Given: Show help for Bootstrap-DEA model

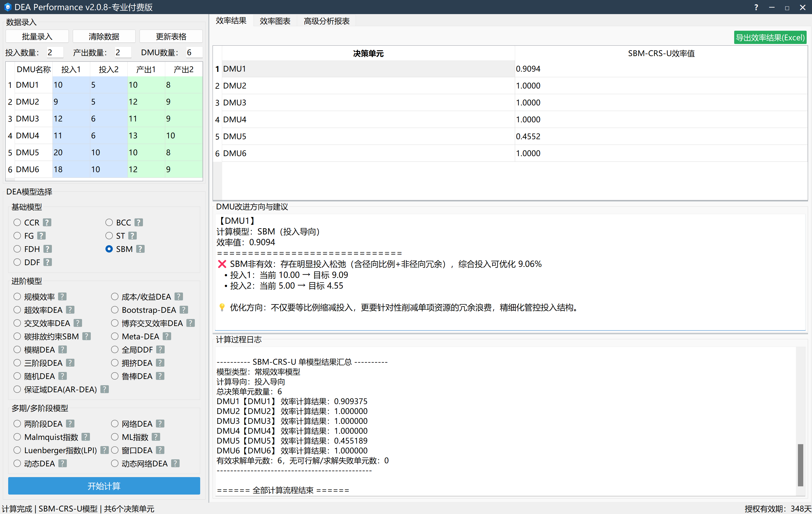Looking at the screenshot, I should [x=184, y=310].
